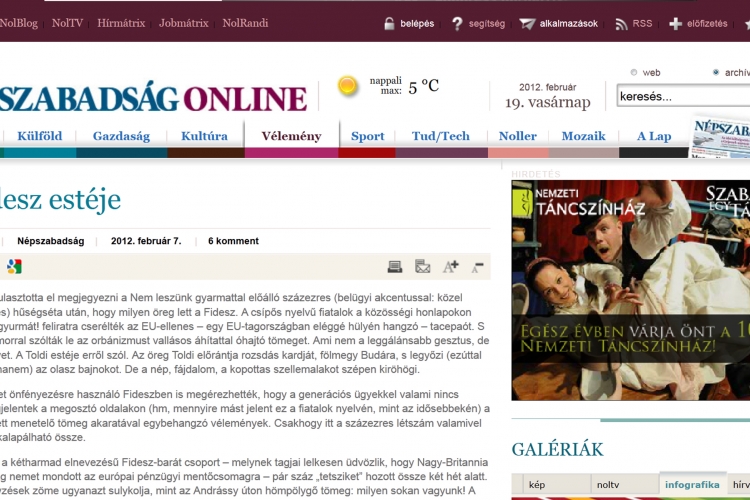The width and height of the screenshot is (750, 500).
Task: Go to the Sport section tab
Action: (367, 136)
